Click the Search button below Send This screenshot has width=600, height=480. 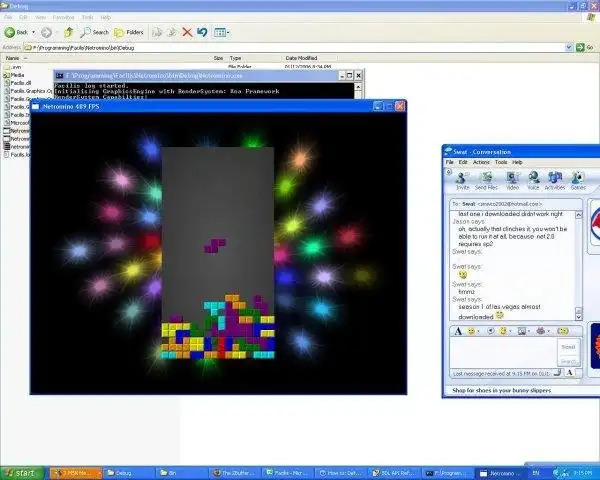pos(568,361)
